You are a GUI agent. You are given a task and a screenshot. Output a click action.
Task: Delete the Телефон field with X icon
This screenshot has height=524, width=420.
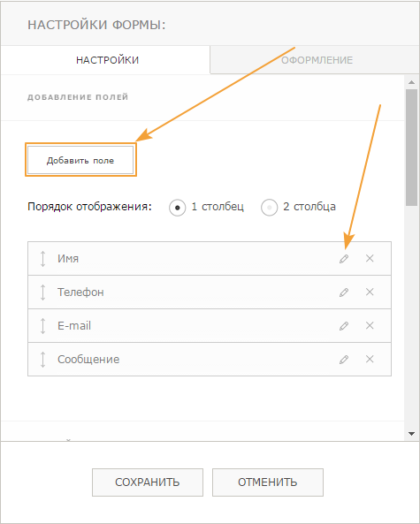(370, 292)
